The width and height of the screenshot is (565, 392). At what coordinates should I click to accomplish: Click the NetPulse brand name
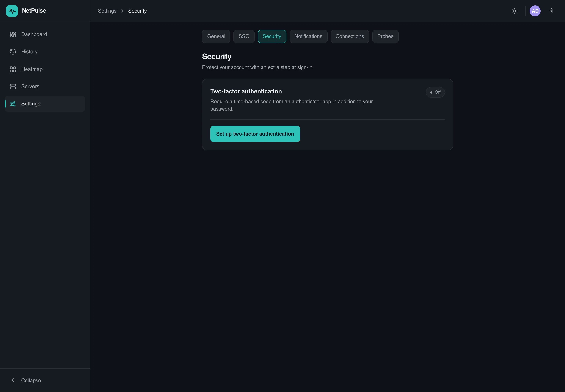click(x=34, y=11)
